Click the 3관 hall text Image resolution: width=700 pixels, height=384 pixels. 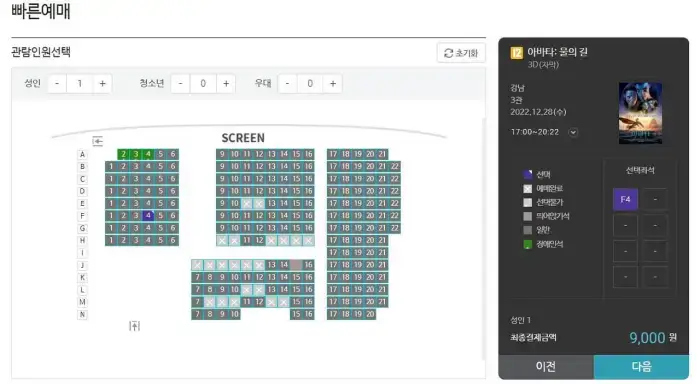coord(516,100)
